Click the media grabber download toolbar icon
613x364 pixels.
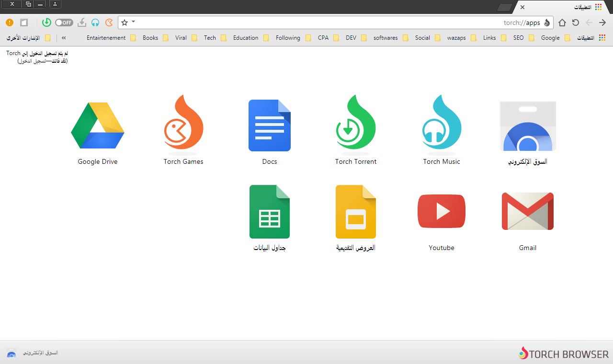point(82,23)
